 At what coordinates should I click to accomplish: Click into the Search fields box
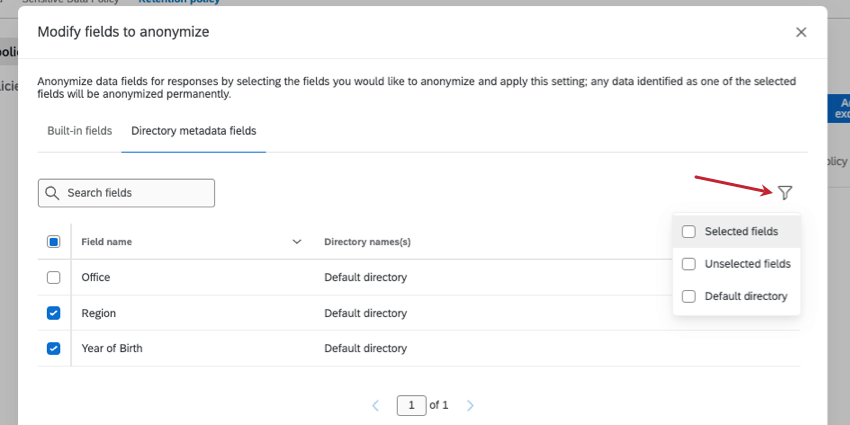click(135, 193)
